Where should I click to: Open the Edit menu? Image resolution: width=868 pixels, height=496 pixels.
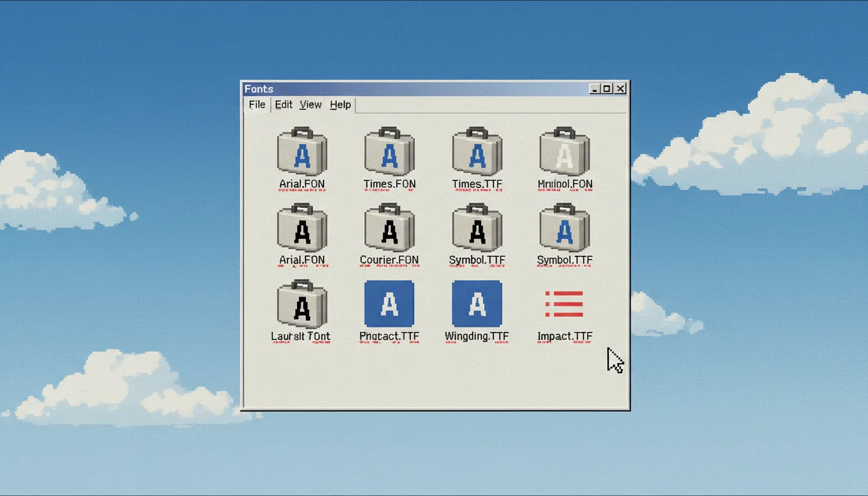(283, 105)
